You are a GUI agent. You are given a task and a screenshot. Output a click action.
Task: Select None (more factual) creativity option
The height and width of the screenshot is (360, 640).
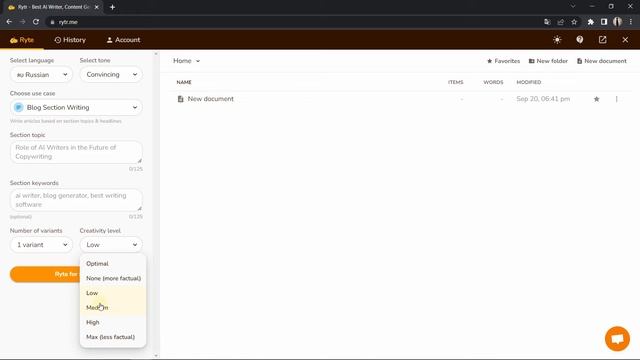(113, 278)
